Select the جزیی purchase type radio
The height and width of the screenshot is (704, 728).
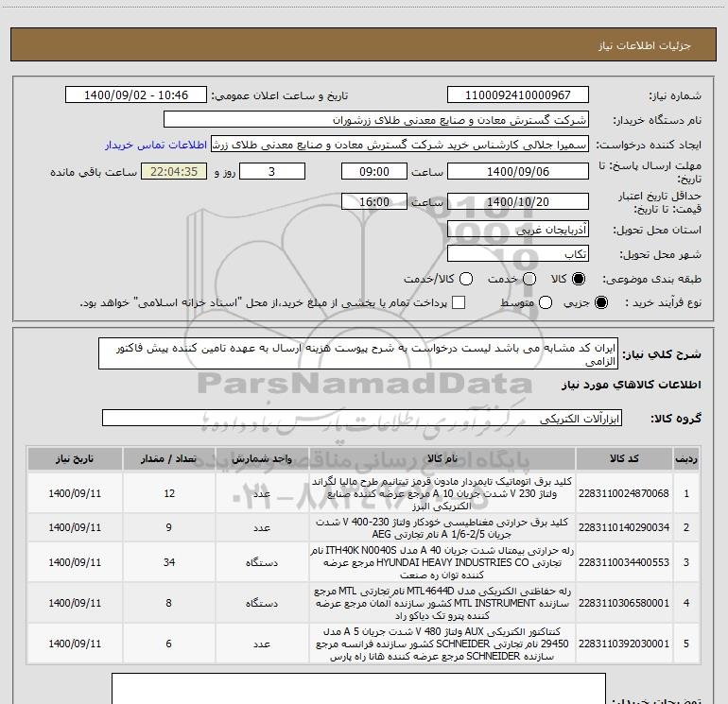click(x=601, y=302)
